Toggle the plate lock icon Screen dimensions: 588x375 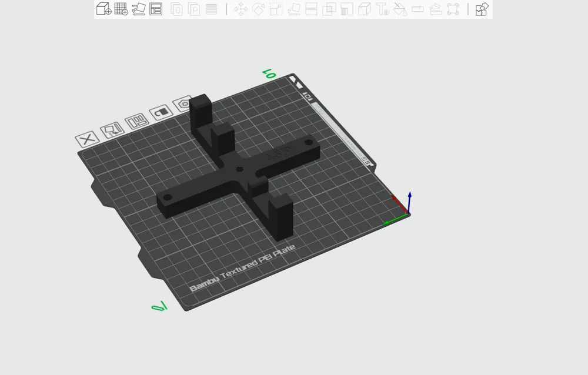click(x=161, y=112)
